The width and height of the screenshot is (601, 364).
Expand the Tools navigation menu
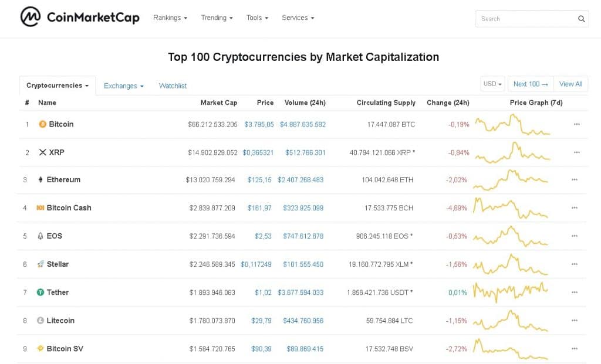click(257, 18)
